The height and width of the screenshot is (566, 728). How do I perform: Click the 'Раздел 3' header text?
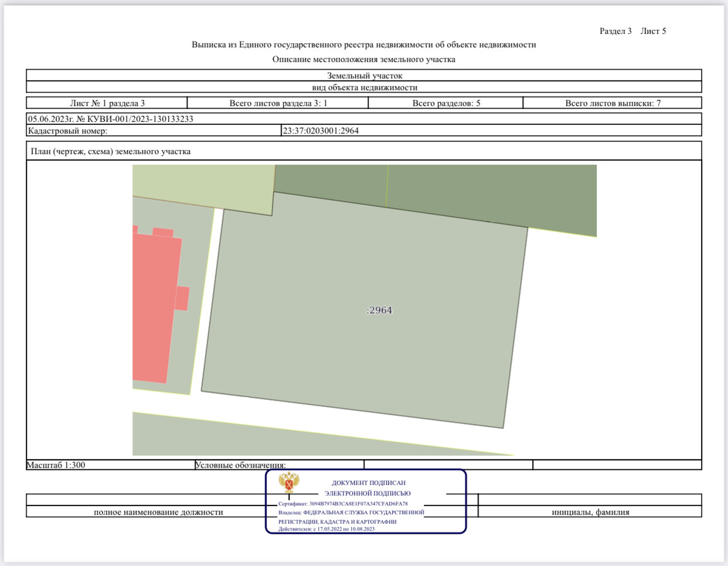[x=615, y=31]
